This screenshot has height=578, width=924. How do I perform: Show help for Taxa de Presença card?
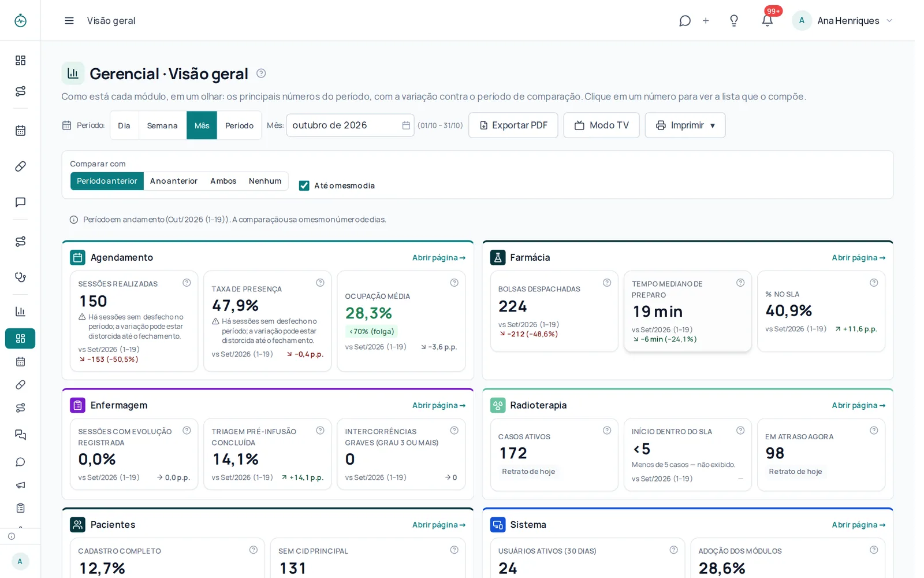(320, 283)
